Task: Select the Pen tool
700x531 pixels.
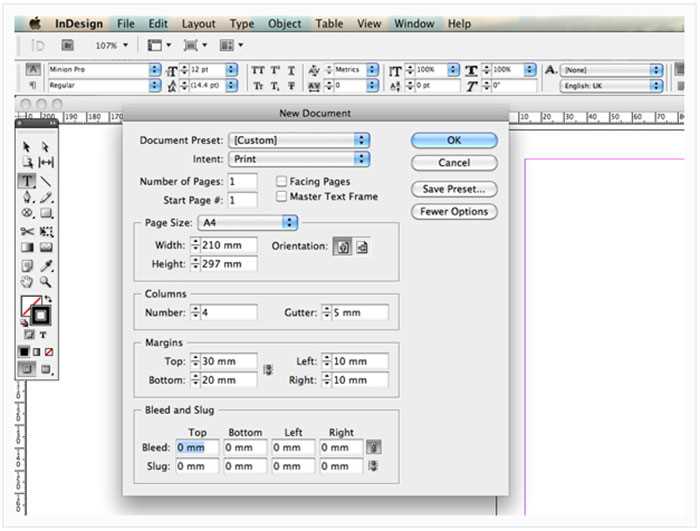Action: pos(28,197)
